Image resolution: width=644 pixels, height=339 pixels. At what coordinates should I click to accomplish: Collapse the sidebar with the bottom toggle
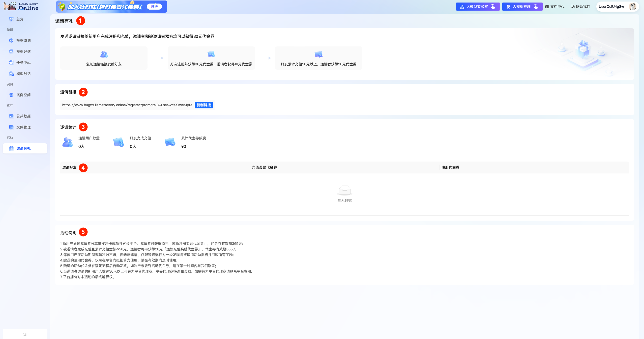coord(25,334)
